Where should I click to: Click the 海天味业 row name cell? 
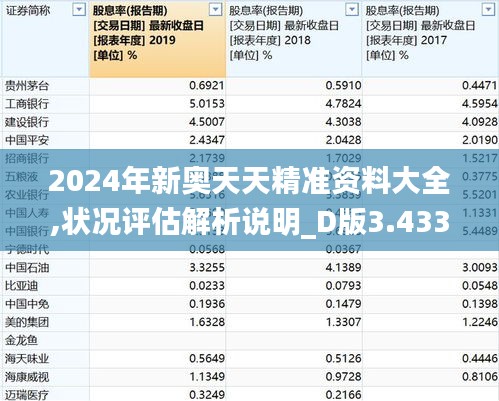46,358
